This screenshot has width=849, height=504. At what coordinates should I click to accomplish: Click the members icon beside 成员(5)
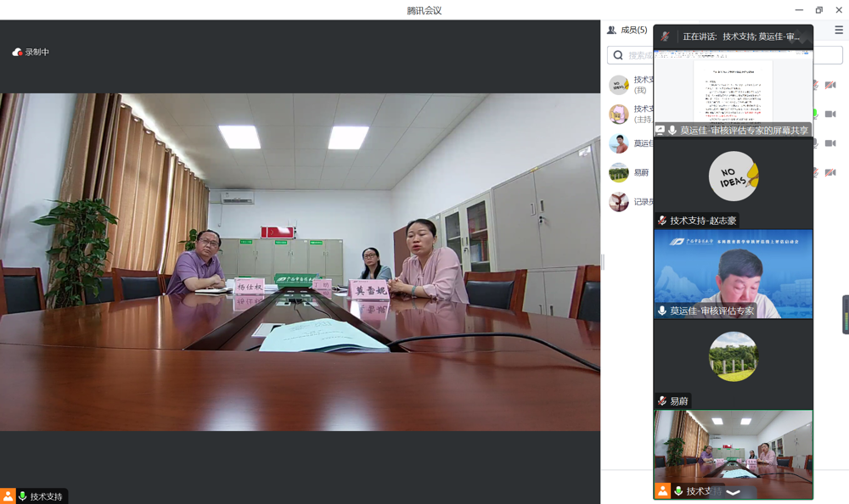click(x=611, y=30)
